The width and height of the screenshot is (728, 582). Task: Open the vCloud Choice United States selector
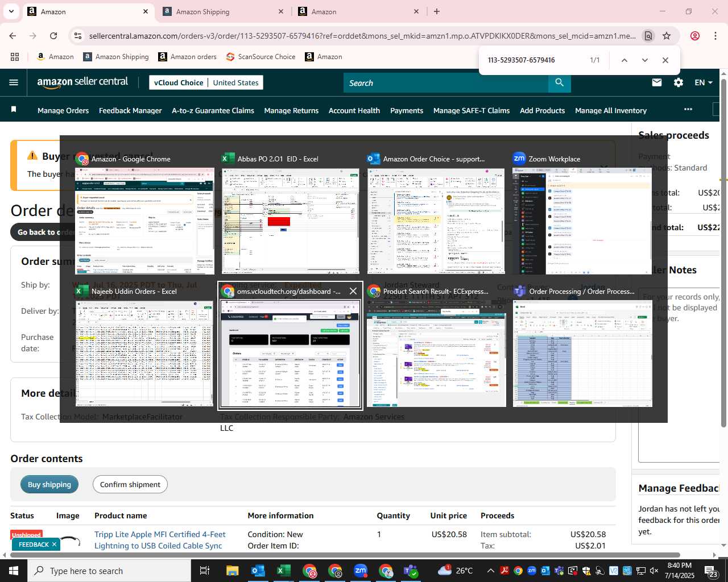206,82
